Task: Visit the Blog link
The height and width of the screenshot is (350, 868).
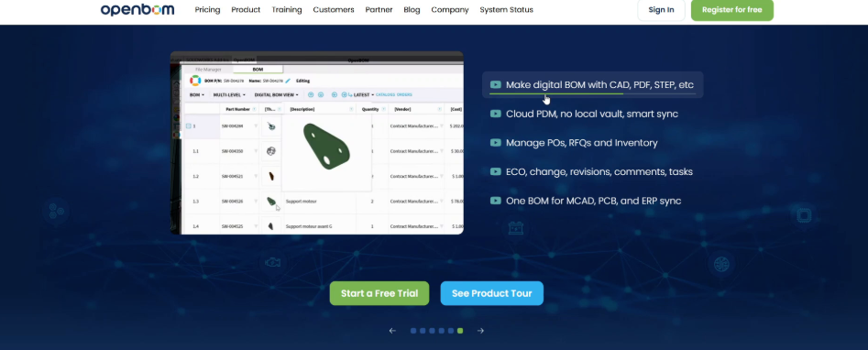Action: click(x=412, y=9)
